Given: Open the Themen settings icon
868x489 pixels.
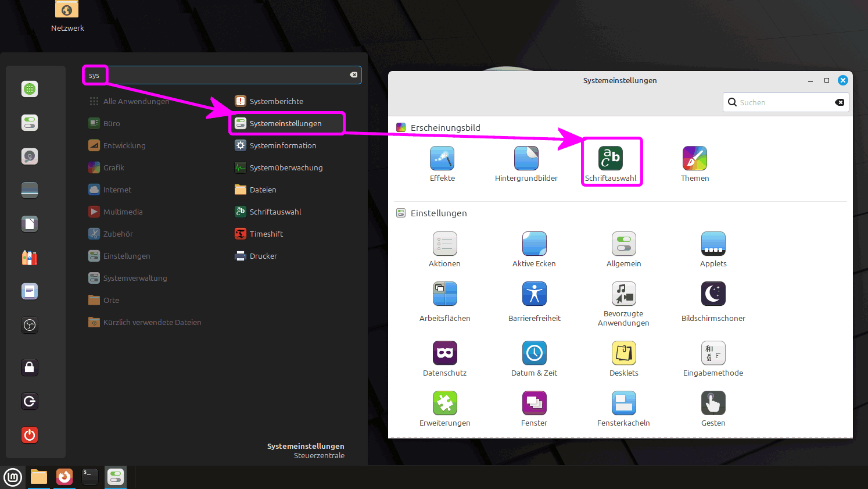Looking at the screenshot, I should (694, 159).
